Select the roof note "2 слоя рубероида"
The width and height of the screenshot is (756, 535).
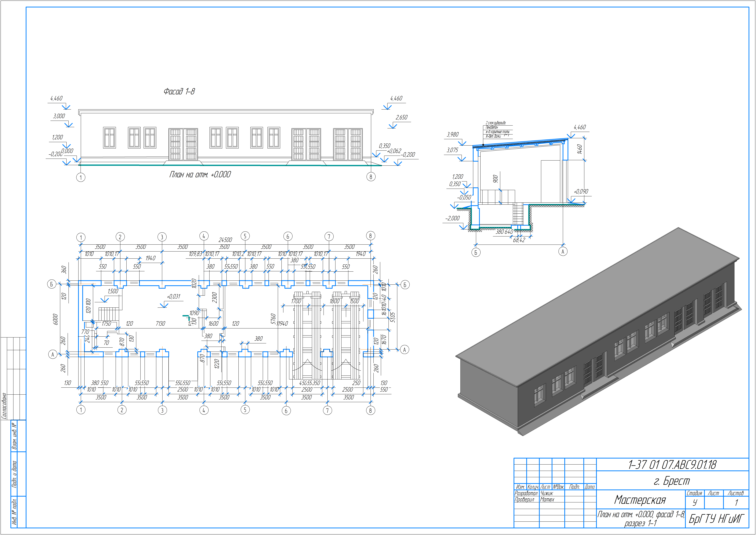click(x=496, y=123)
